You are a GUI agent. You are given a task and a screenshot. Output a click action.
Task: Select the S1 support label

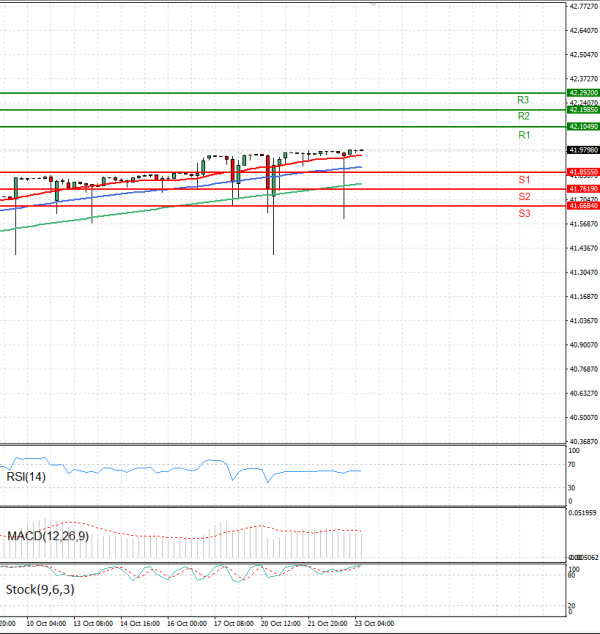[x=524, y=179]
